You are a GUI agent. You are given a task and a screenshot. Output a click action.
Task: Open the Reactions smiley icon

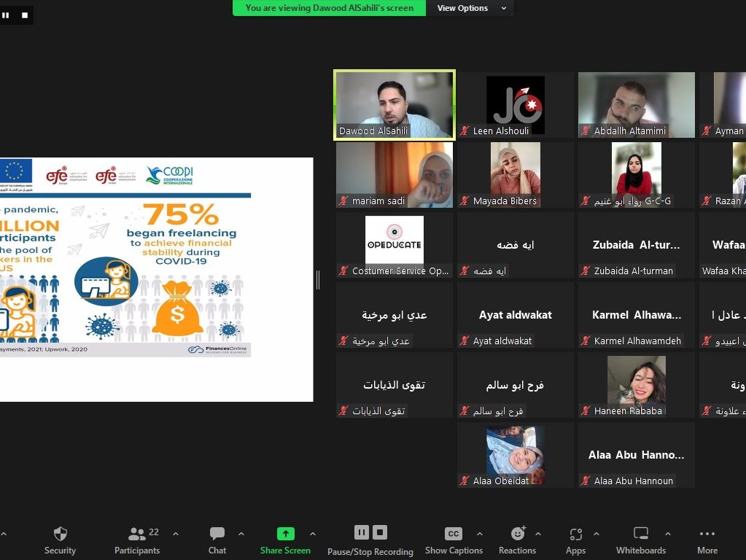518,534
